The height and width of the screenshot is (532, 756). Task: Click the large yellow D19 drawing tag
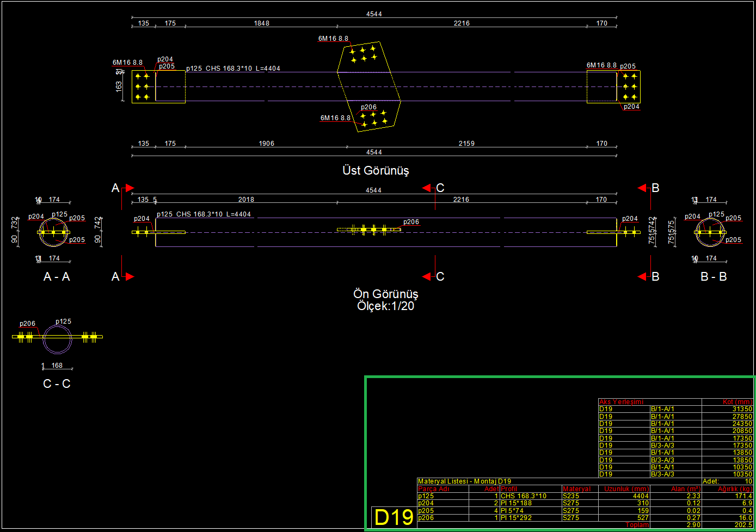[394, 518]
